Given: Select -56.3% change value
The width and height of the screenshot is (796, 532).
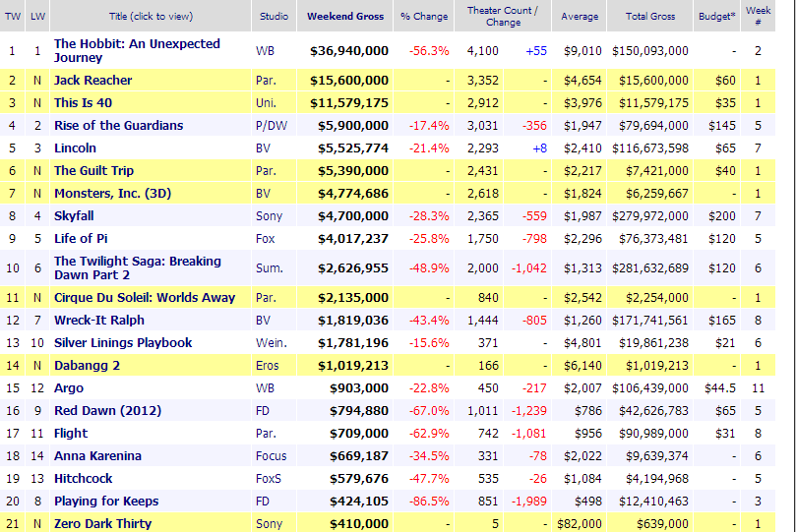Looking at the screenshot, I should pyautogui.click(x=429, y=51).
